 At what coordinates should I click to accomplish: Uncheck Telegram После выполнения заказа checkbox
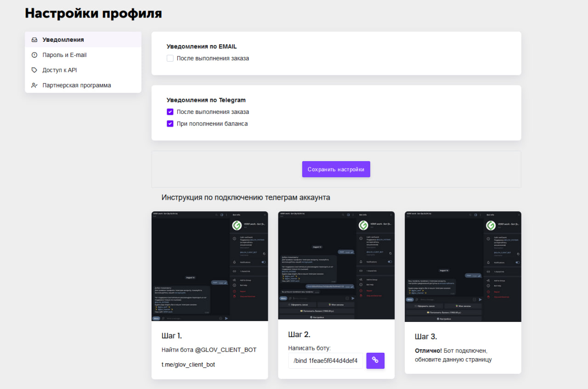170,112
